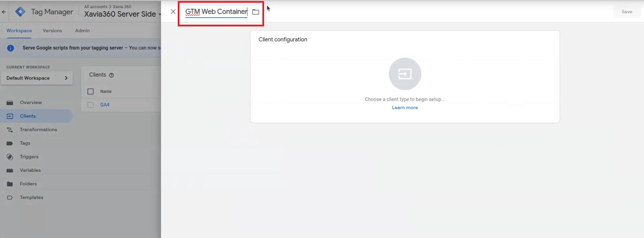The height and width of the screenshot is (238, 644).
Task: Switch to the Workspace tab
Action: pyautogui.click(x=19, y=30)
